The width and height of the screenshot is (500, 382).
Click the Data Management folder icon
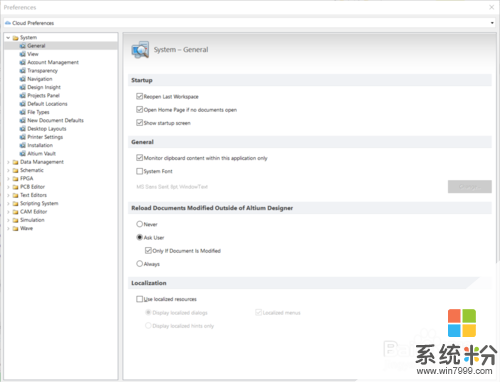15,162
